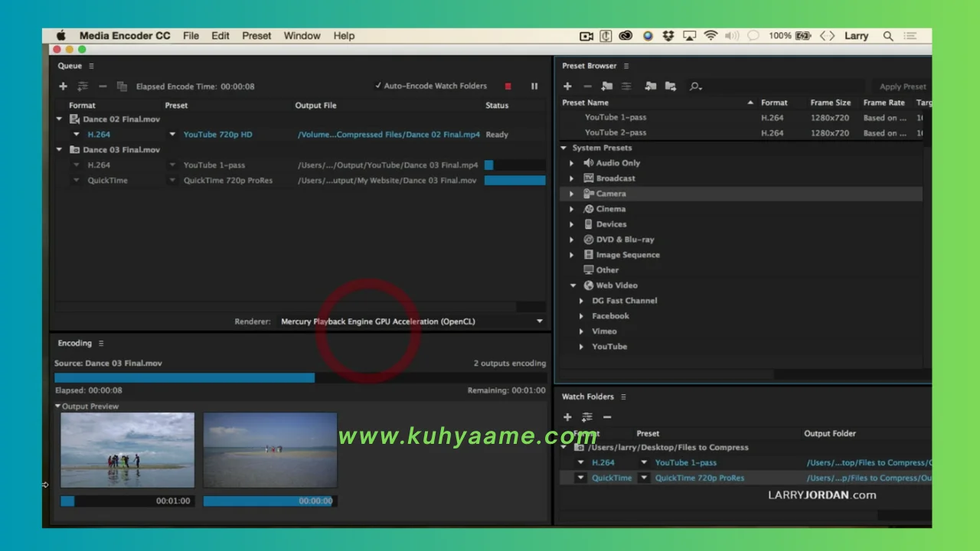This screenshot has width=980, height=551.
Task: Create a new preset group folder
Action: click(x=607, y=86)
